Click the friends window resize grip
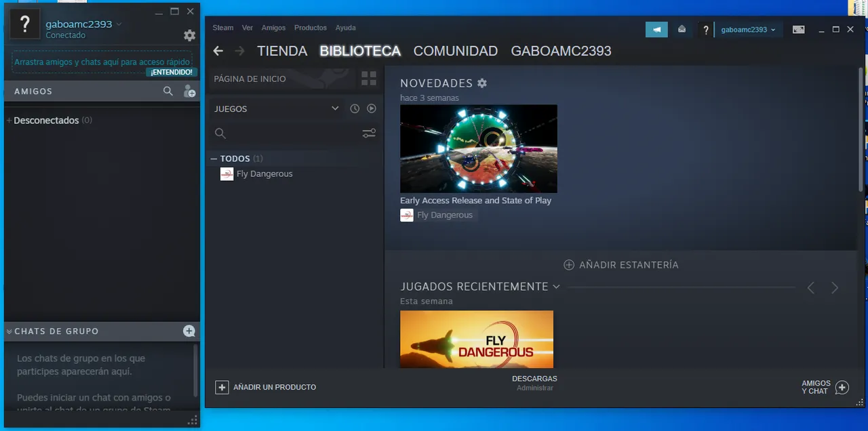 coord(193,421)
